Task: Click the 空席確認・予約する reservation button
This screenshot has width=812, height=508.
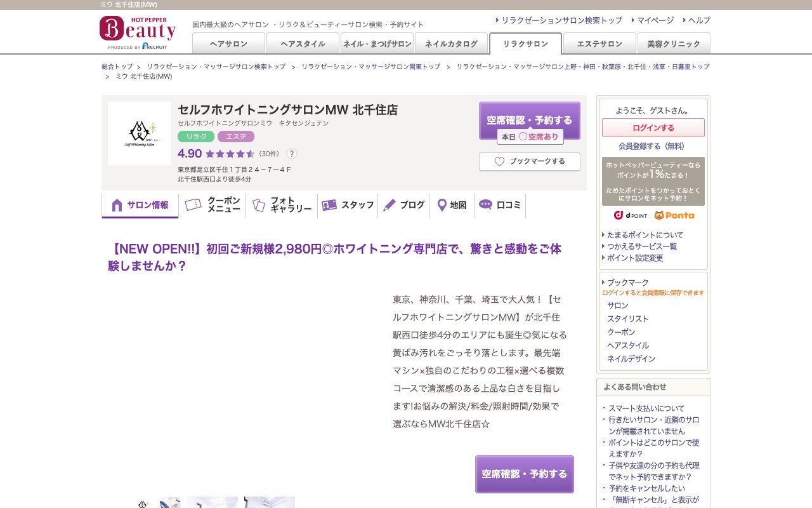Action: pos(530,119)
